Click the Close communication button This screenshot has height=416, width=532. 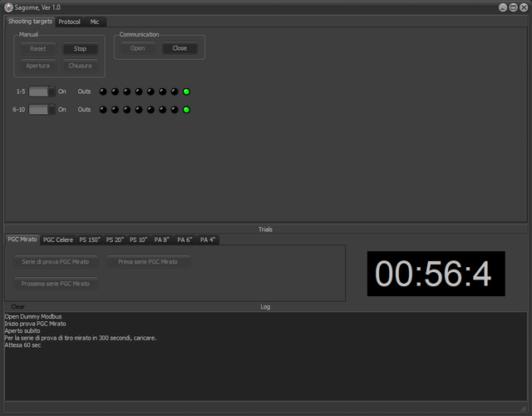pos(180,48)
